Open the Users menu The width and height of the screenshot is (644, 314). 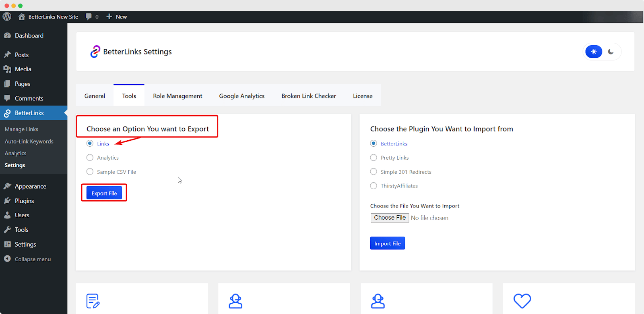tap(33, 215)
